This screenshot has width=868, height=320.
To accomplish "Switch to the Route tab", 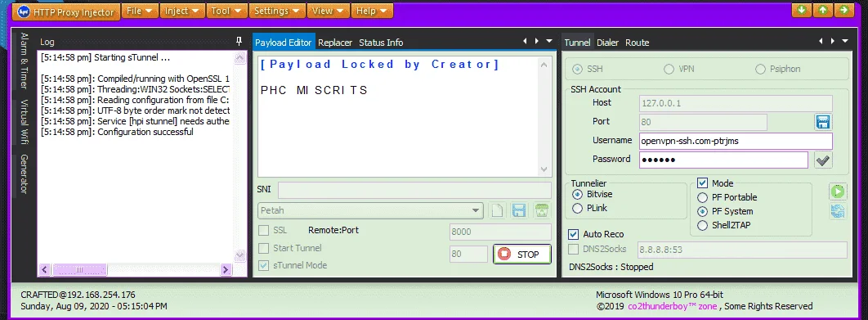I will [x=638, y=43].
